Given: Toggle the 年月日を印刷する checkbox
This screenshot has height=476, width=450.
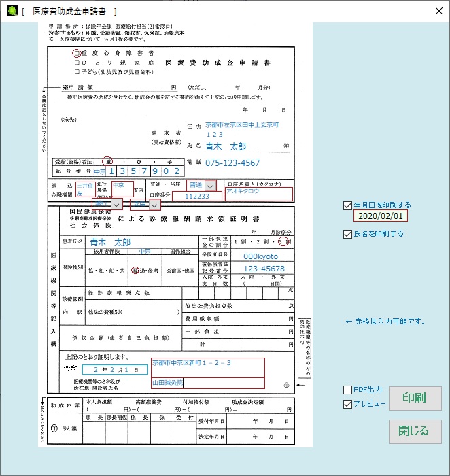Looking at the screenshot, I should 347,205.
